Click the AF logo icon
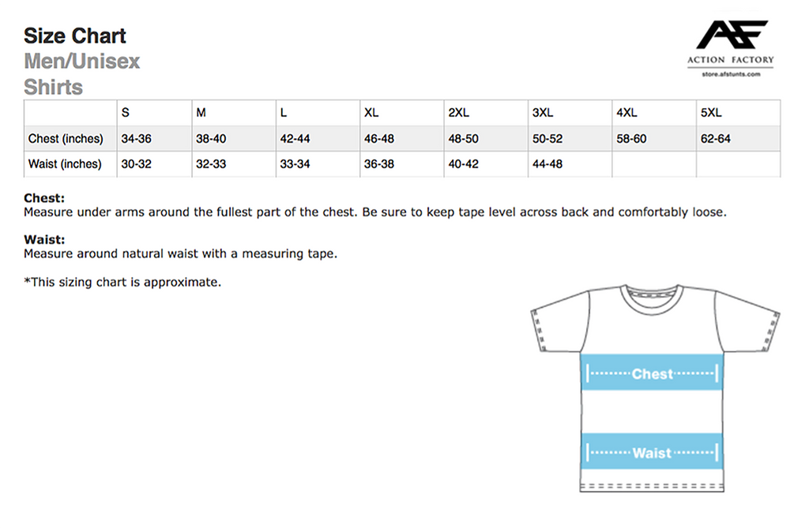The width and height of the screenshot is (809, 532). click(x=731, y=36)
